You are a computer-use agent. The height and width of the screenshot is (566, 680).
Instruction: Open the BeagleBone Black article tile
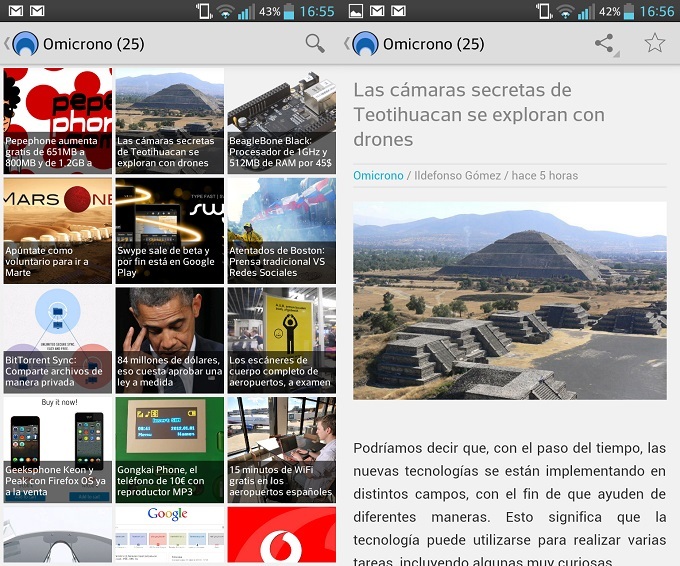pyautogui.click(x=281, y=120)
